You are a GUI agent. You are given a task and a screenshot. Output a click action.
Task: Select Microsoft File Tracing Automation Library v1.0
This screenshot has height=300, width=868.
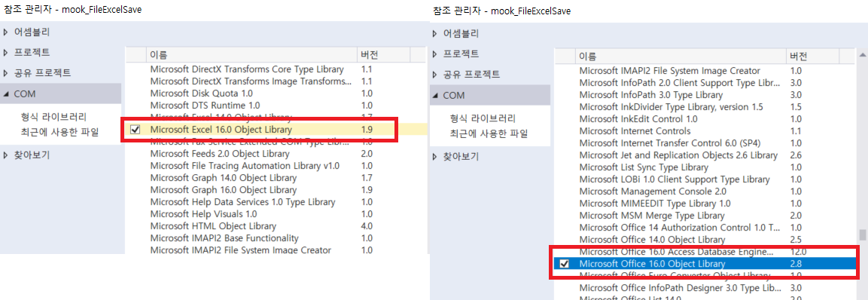tap(245, 166)
